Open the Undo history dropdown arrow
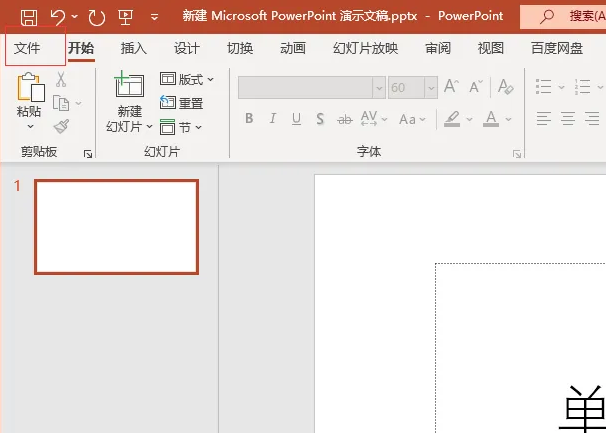 click(x=75, y=17)
